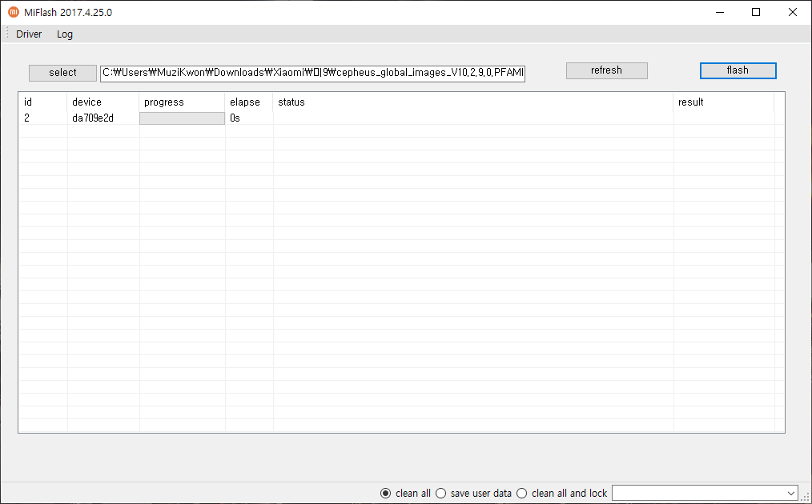
Task: Choose the save user data option
Action: [473, 493]
